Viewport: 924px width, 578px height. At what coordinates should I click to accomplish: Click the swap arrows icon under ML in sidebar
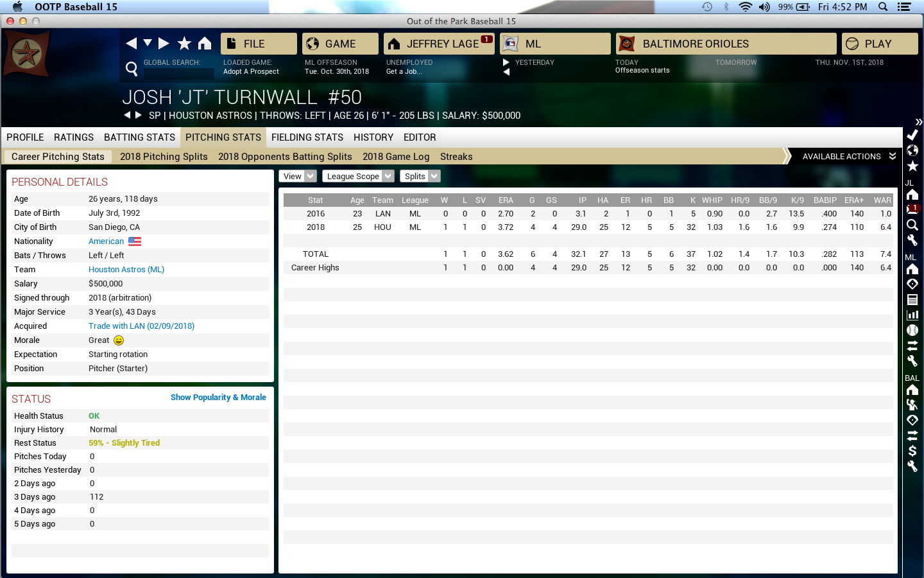[x=912, y=346]
